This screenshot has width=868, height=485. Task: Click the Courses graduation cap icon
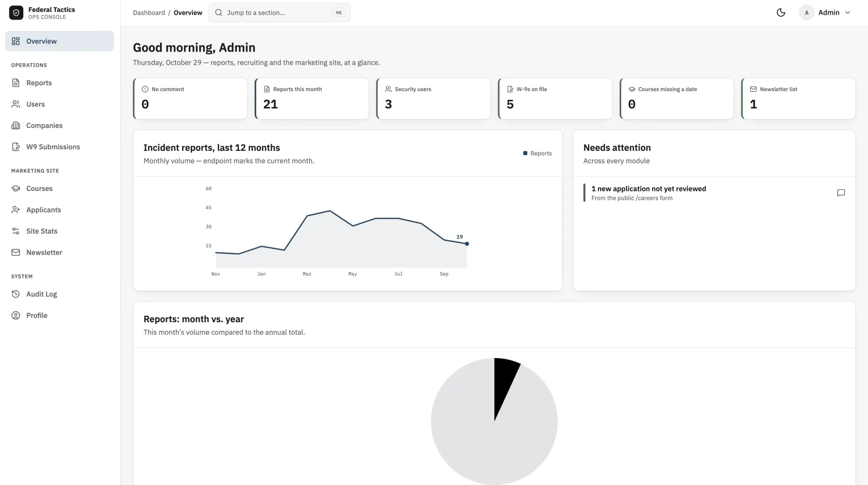(16, 188)
